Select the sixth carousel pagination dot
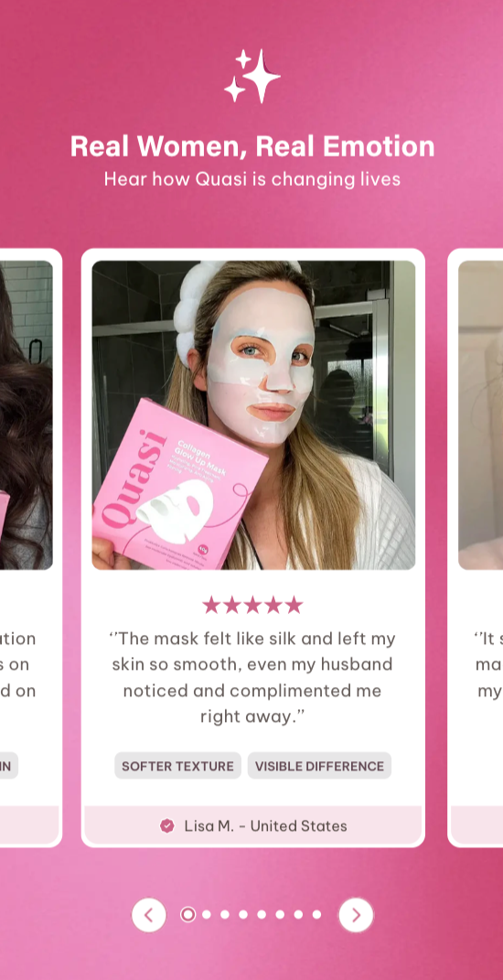This screenshot has height=980, width=503. pyautogui.click(x=280, y=915)
